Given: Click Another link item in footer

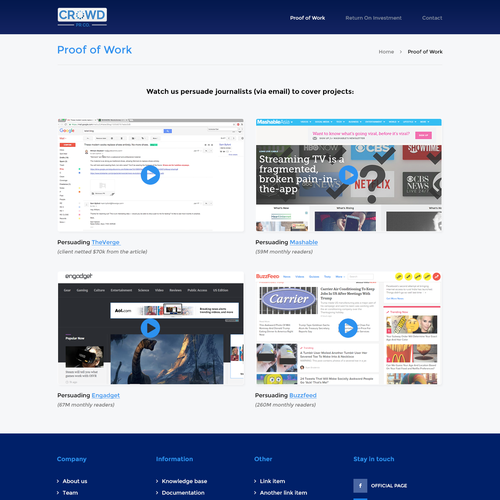Looking at the screenshot, I should point(283,493).
